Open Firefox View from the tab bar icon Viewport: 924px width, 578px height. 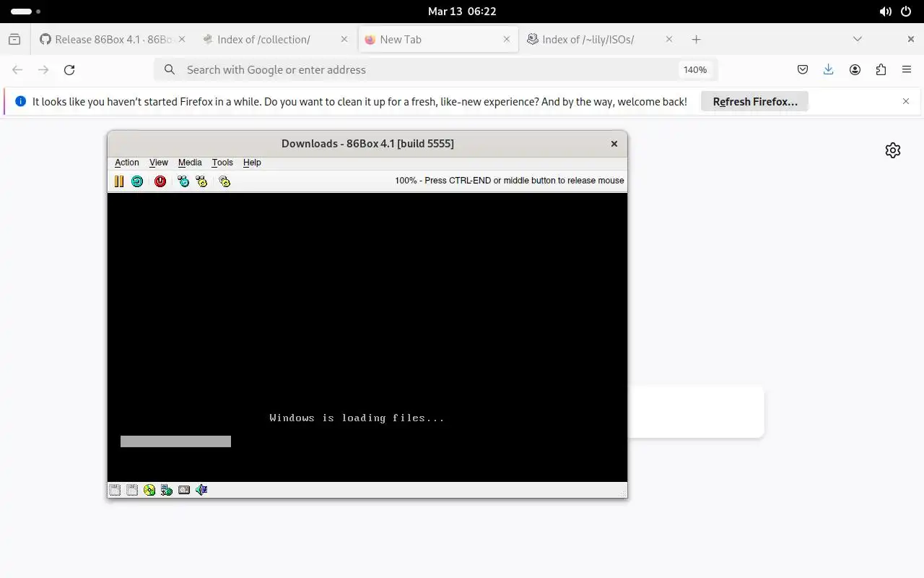click(14, 40)
